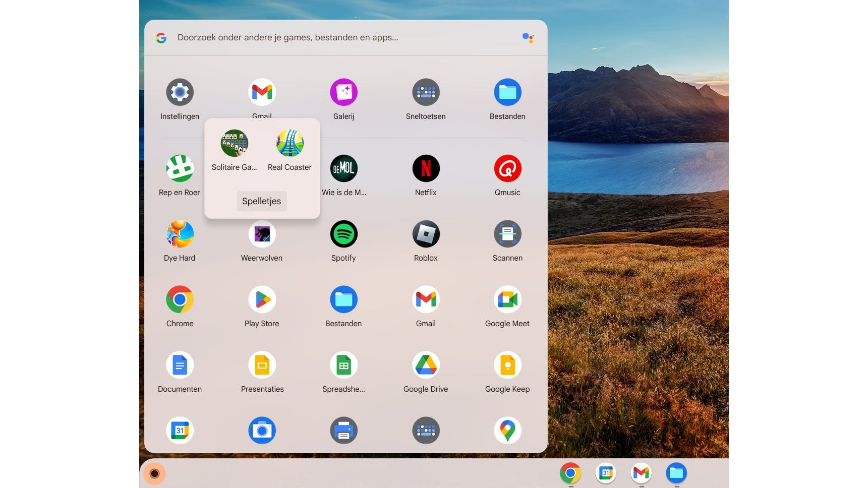Open Google Keep
This screenshot has width=868, height=488.
point(507,365)
